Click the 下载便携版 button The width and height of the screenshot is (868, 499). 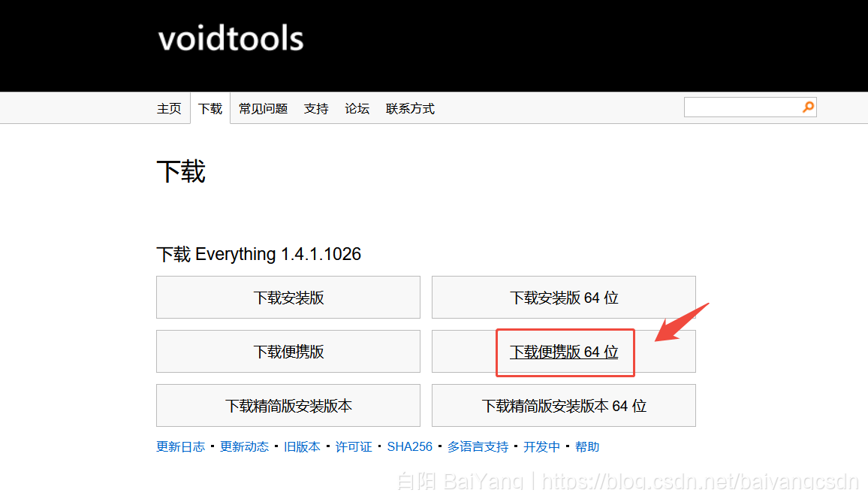point(288,352)
